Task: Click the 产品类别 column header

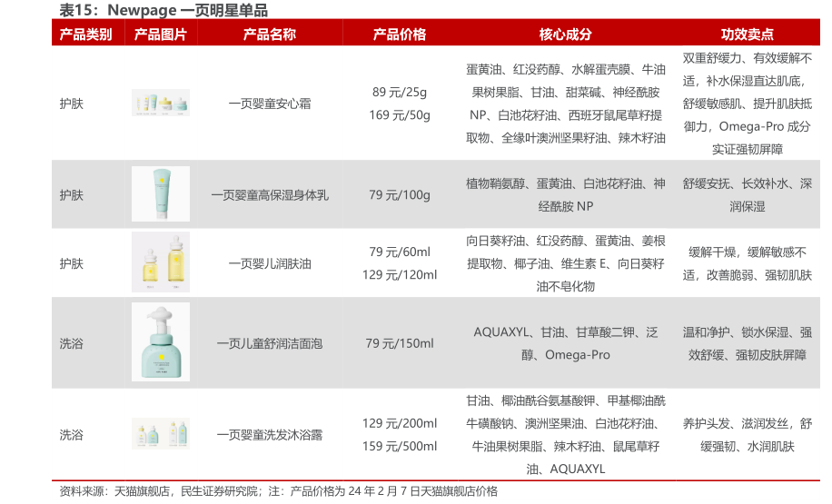Action: [86, 35]
